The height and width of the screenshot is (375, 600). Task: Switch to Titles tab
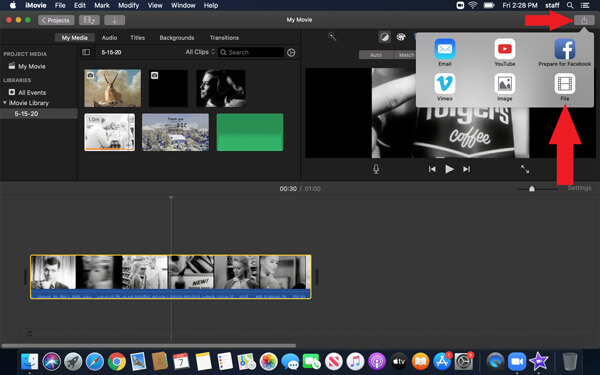tap(137, 38)
